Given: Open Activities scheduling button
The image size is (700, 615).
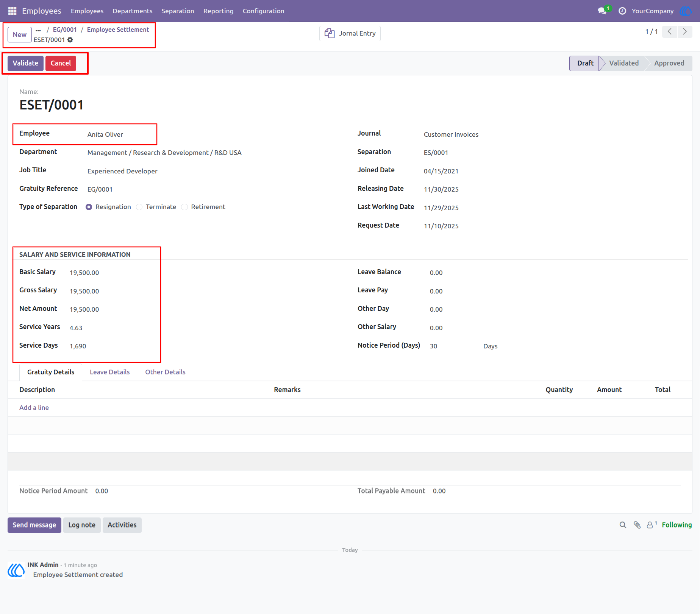Looking at the screenshot, I should pos(122,525).
